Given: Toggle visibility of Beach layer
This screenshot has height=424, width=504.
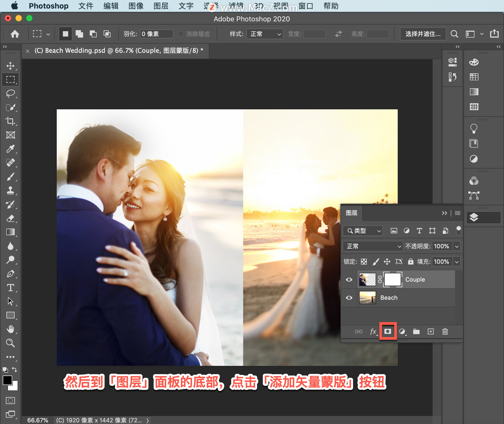Looking at the screenshot, I should [349, 298].
